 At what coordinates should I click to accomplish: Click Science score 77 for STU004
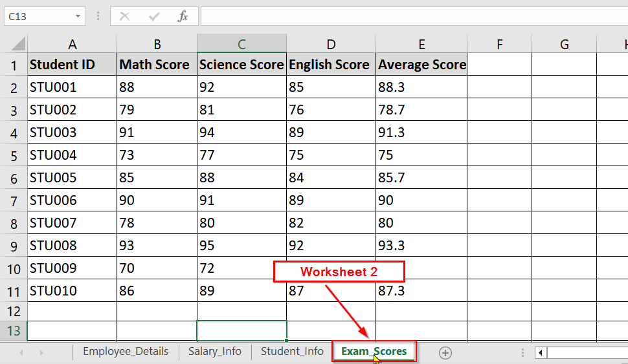(241, 155)
